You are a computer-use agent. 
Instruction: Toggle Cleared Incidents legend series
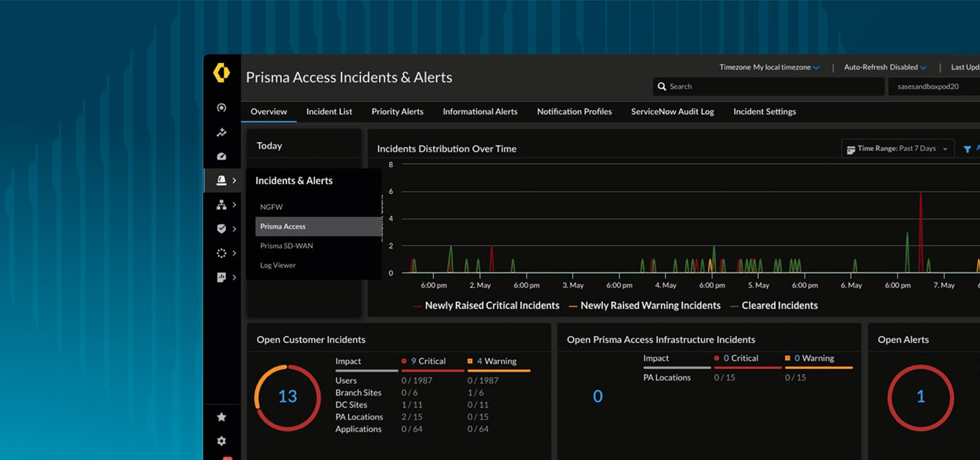pos(779,305)
